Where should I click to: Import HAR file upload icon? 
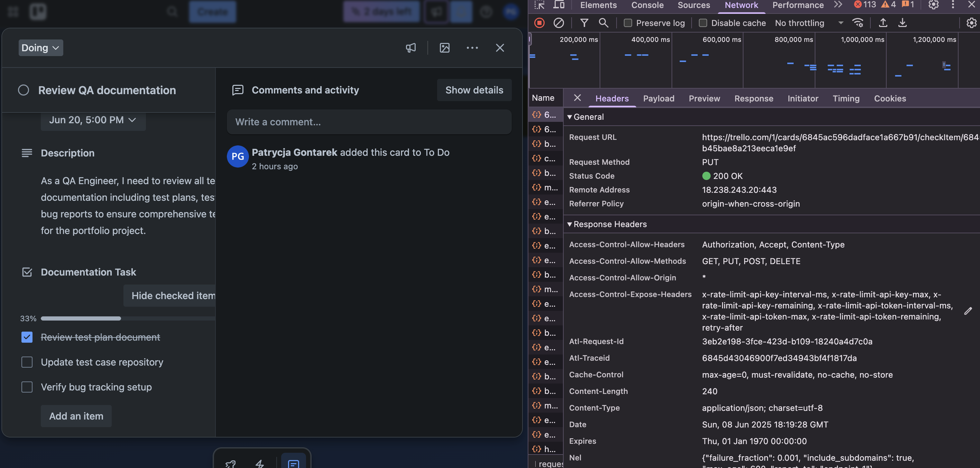(x=883, y=23)
